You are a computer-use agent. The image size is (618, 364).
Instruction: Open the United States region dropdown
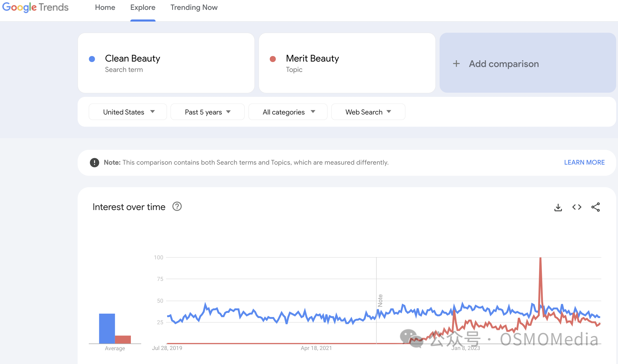coord(128,112)
